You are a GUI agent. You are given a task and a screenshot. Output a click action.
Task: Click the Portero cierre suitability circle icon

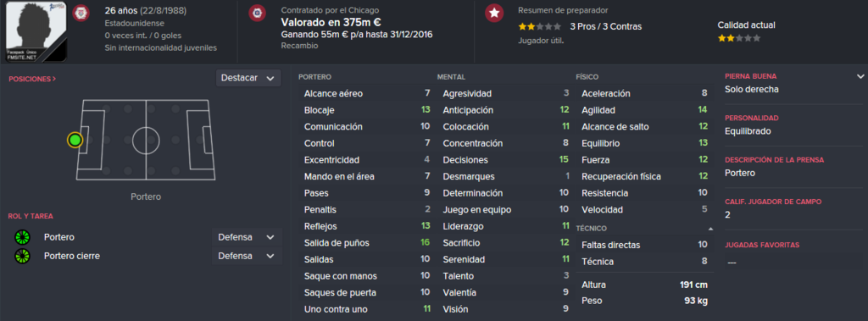click(x=22, y=257)
